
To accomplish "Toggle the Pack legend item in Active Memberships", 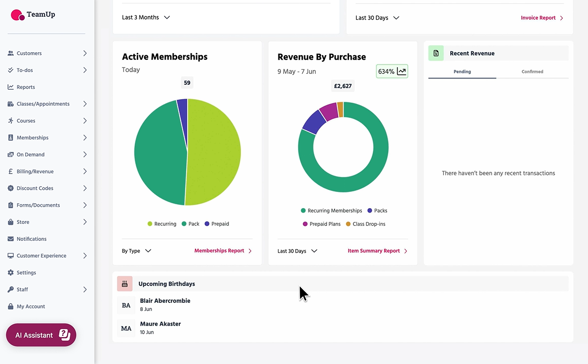I will tap(191, 224).
